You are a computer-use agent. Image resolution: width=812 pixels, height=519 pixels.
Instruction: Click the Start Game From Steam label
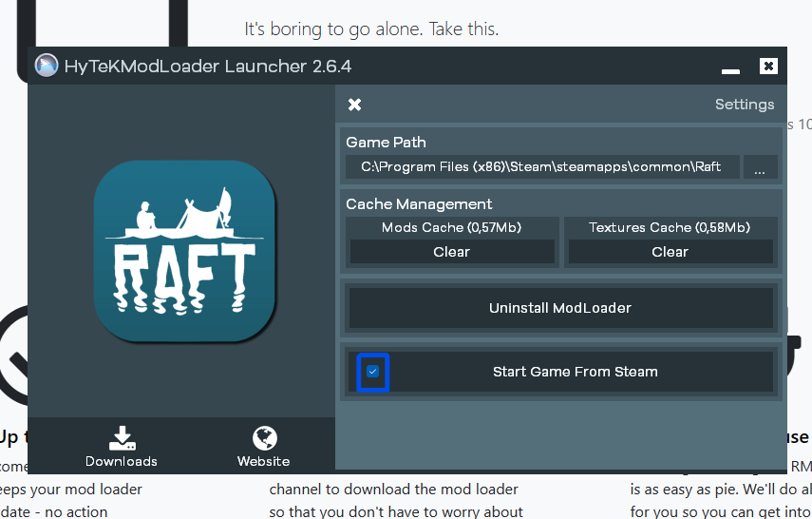[x=576, y=372]
